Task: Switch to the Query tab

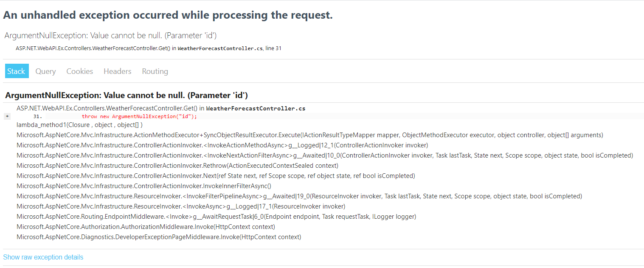Action: [45, 71]
